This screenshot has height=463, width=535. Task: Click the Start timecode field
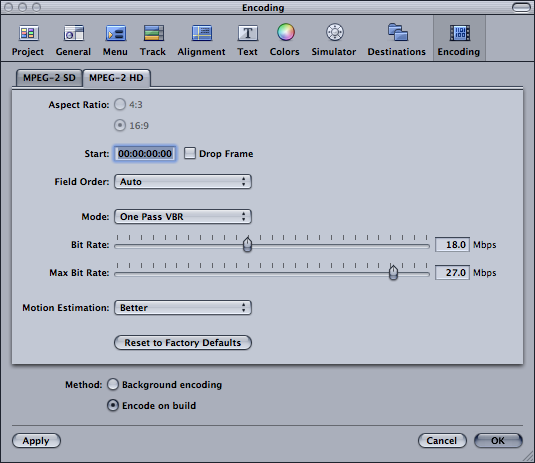[145, 154]
